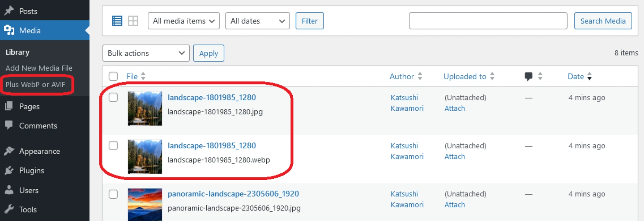Sort by Date column header
Screen dimensions: 644x221
pos(576,76)
